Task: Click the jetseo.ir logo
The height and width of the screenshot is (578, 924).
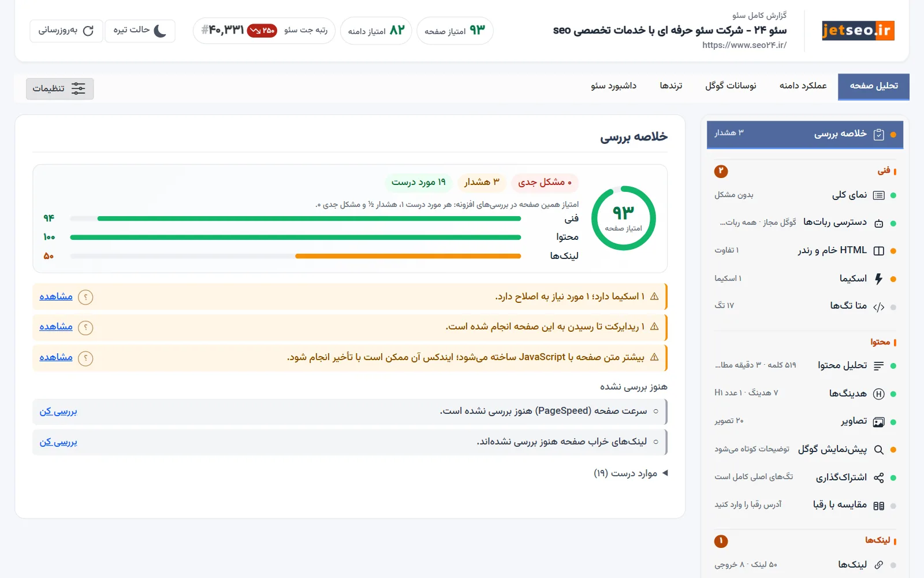Action: 858,31
